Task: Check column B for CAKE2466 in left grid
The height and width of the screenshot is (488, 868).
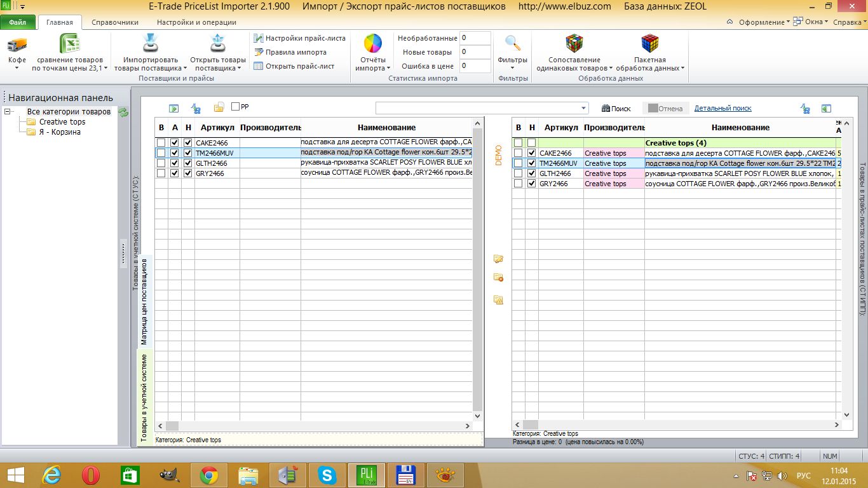Action: pos(161,143)
